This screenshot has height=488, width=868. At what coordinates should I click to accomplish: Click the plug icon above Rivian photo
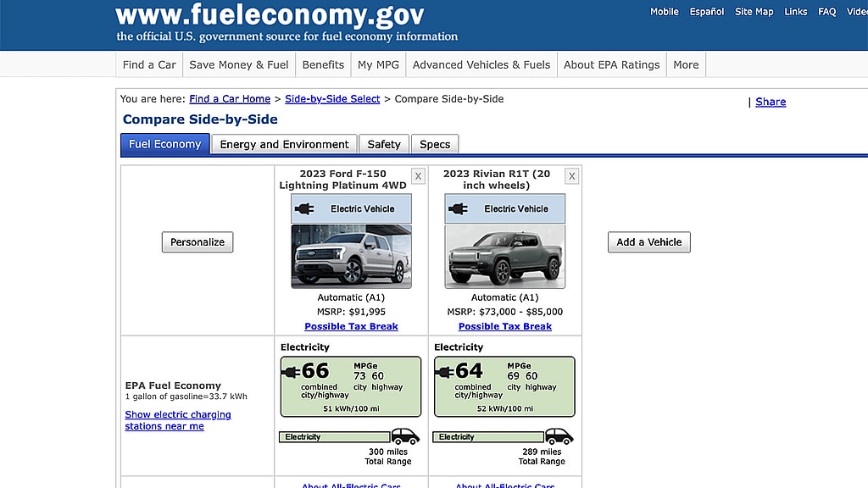[x=458, y=208]
